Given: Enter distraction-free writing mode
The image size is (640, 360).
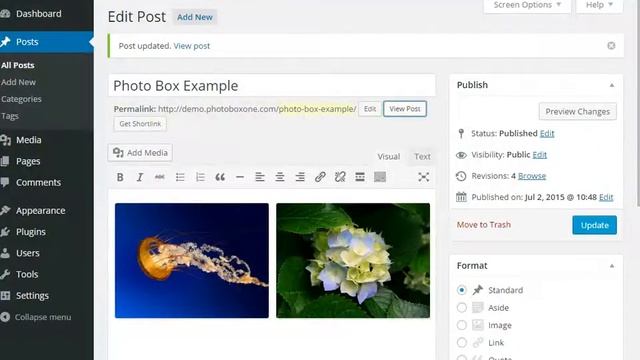Looking at the screenshot, I should click(x=424, y=177).
